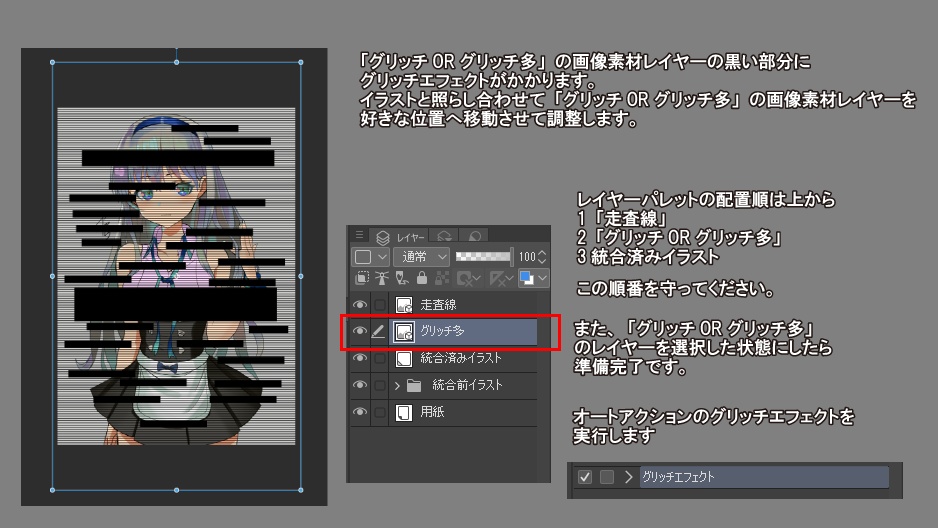
Task: Click the 走査線 layer thumbnail
Action: click(404, 305)
